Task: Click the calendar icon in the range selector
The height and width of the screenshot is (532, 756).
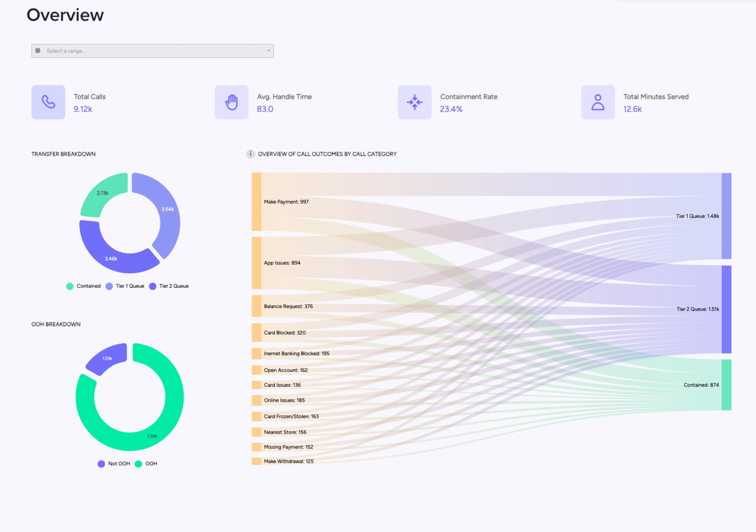Action: [x=39, y=51]
